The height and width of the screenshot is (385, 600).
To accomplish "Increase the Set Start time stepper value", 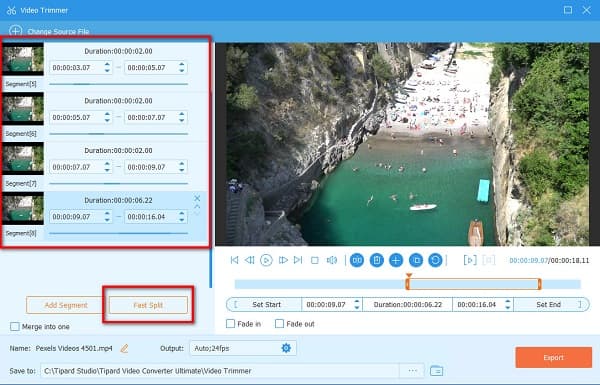I will pyautogui.click(x=357, y=301).
